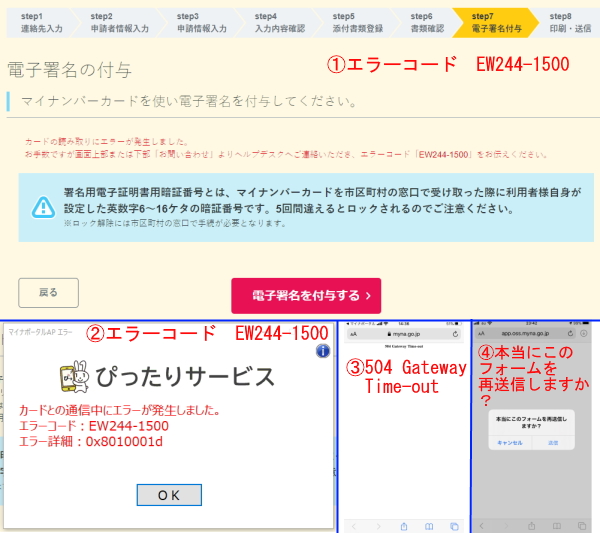Click red text カードの読み取りにエラーが発生しました
The image size is (600, 533).
click(x=107, y=142)
